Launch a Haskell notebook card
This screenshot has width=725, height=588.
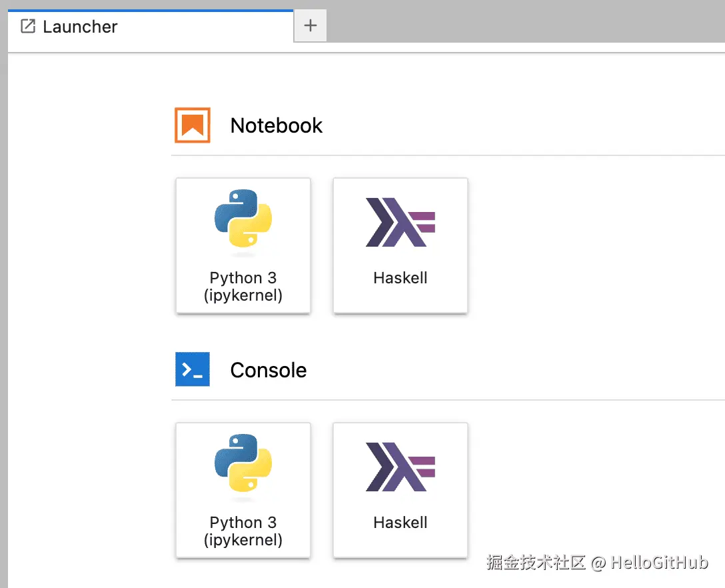click(x=400, y=245)
